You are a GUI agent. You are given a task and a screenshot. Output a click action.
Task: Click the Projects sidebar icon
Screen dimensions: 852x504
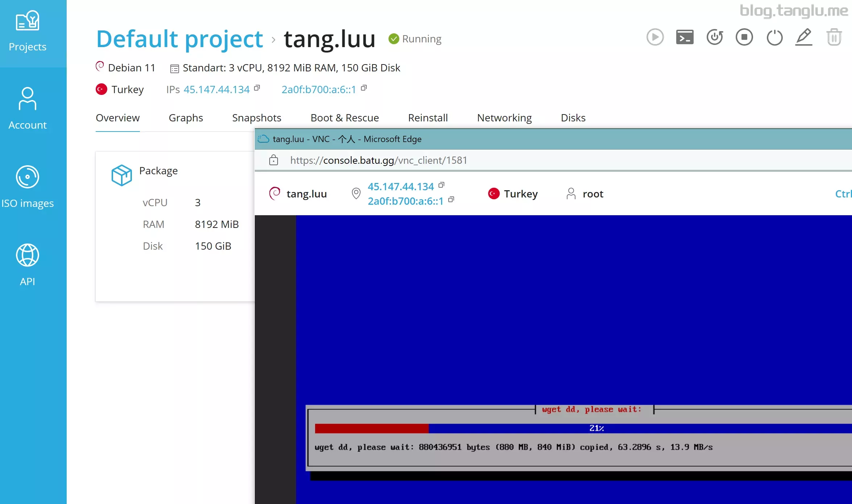click(x=28, y=30)
